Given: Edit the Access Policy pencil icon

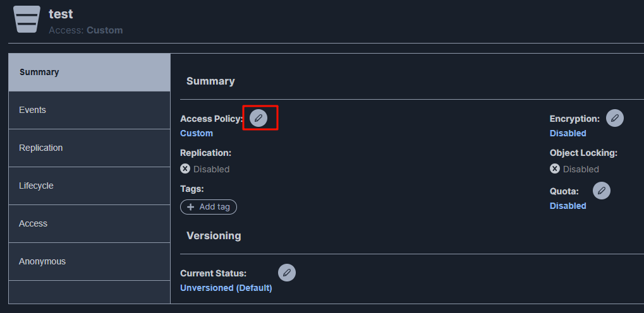Looking at the screenshot, I should click(258, 118).
